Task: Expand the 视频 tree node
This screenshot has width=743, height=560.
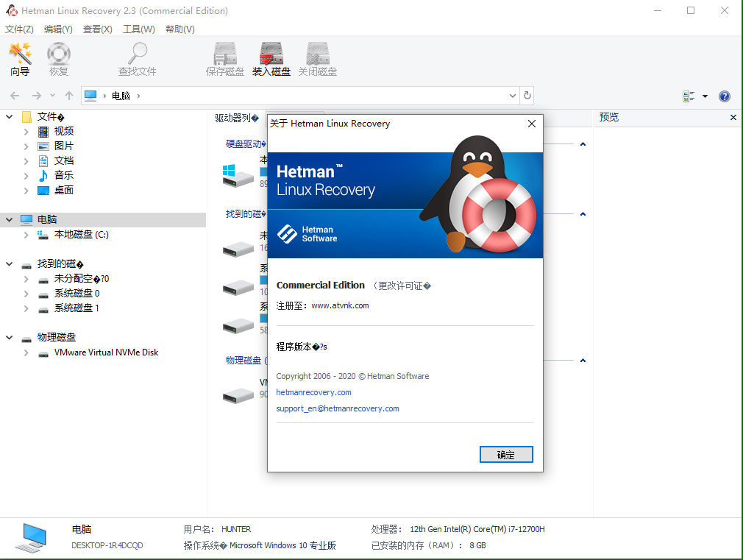Action: pyautogui.click(x=26, y=131)
